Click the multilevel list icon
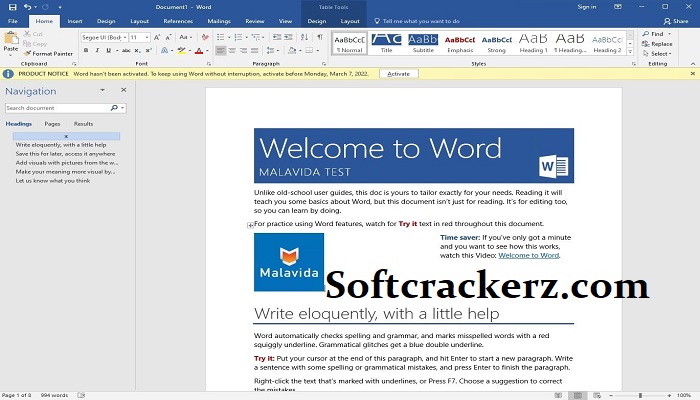The image size is (700, 400). coord(256,38)
